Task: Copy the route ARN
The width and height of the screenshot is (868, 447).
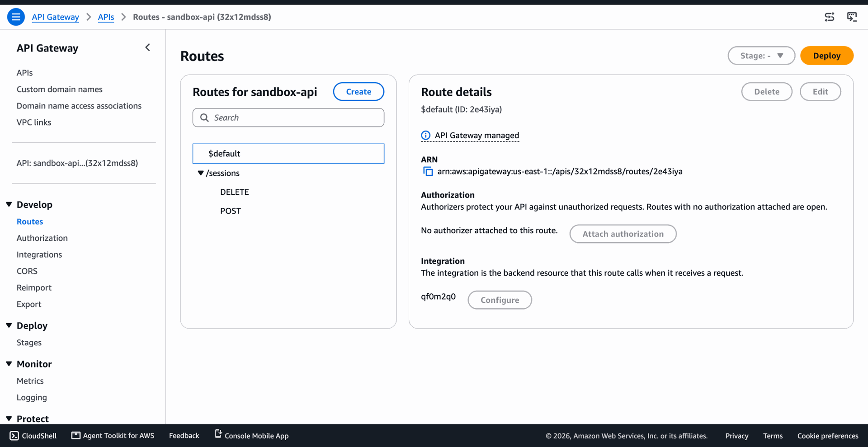Action: (428, 171)
